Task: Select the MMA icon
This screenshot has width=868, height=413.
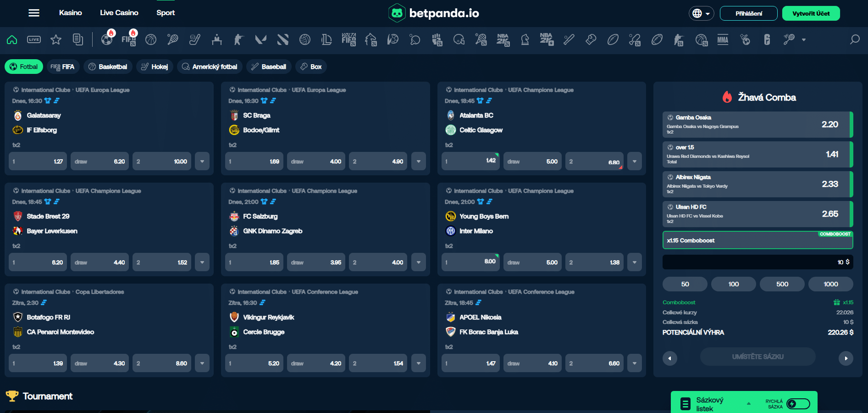Action: click(723, 40)
